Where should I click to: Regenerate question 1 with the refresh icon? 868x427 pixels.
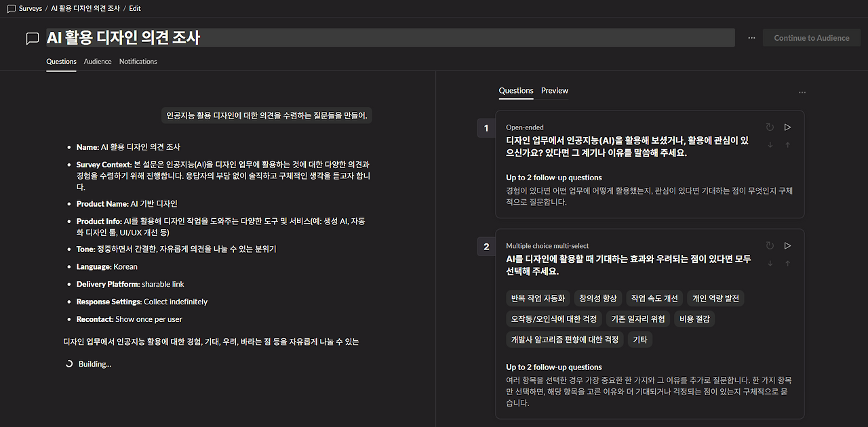point(770,127)
